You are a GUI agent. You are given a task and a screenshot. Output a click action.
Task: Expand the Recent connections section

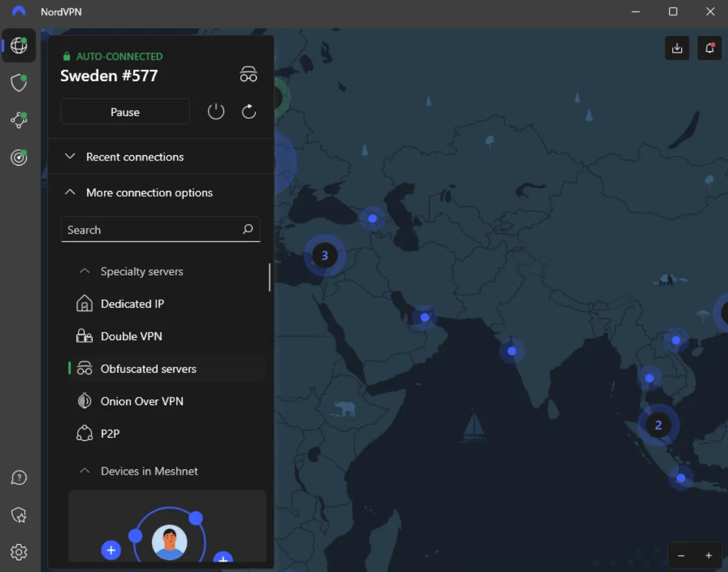[x=135, y=157]
